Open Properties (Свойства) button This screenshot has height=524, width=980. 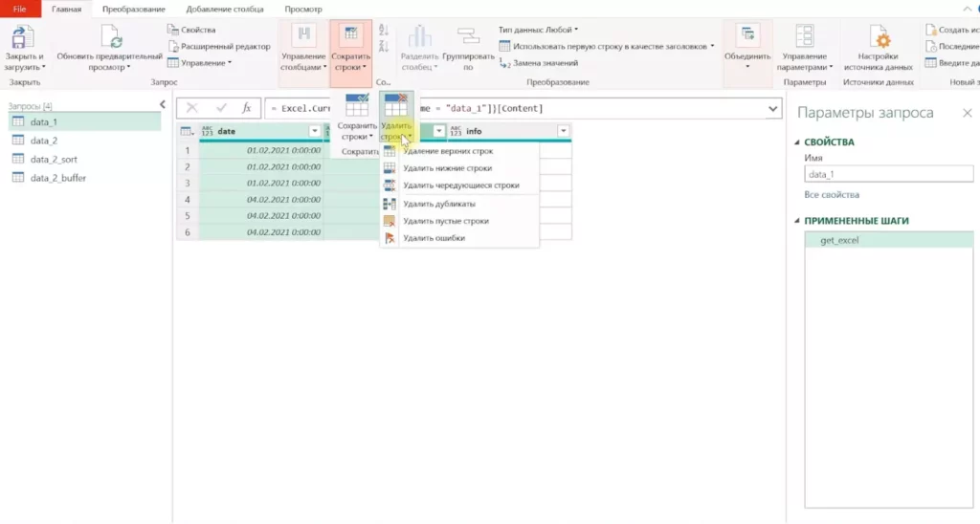(191, 30)
